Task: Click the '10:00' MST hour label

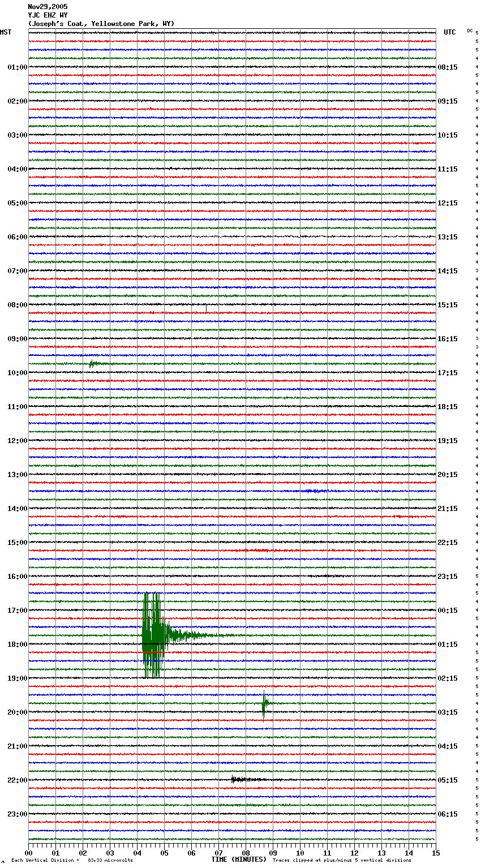Action: coord(17,373)
